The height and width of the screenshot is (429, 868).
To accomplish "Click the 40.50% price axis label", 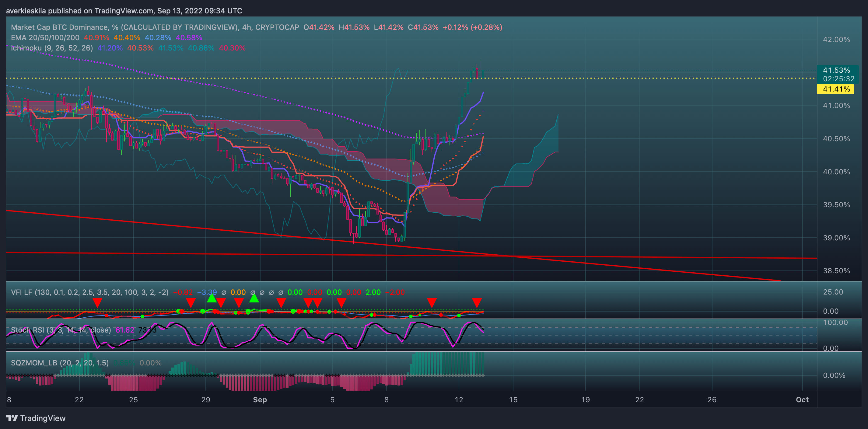I will (x=836, y=139).
